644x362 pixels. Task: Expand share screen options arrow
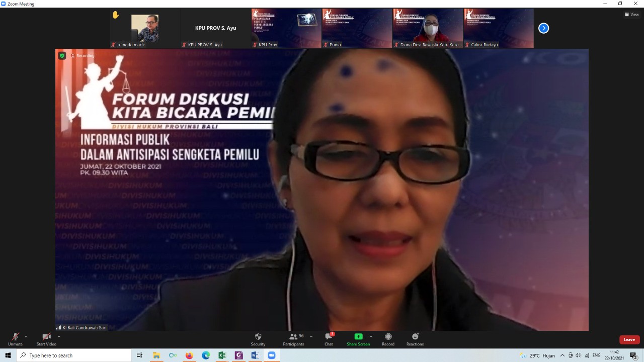pos(371,337)
